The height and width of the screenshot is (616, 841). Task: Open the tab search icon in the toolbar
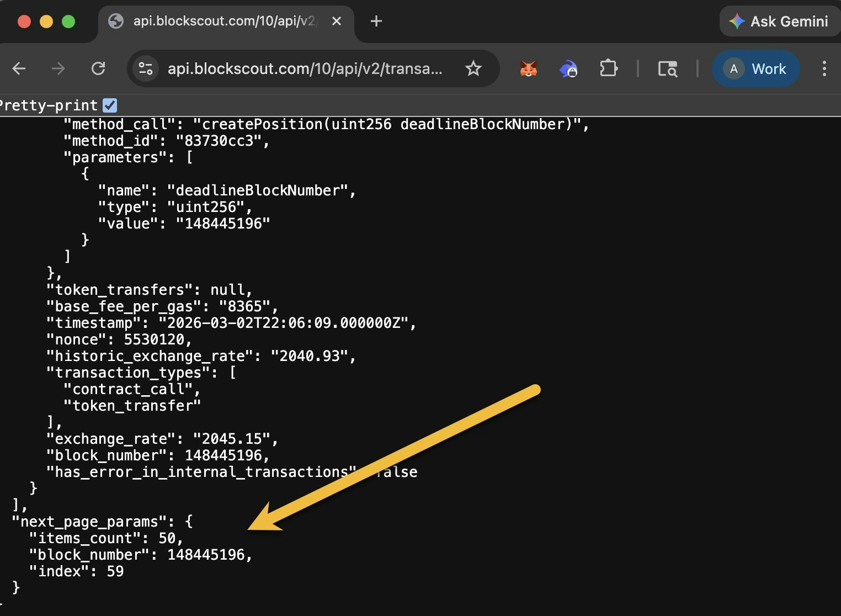668,68
